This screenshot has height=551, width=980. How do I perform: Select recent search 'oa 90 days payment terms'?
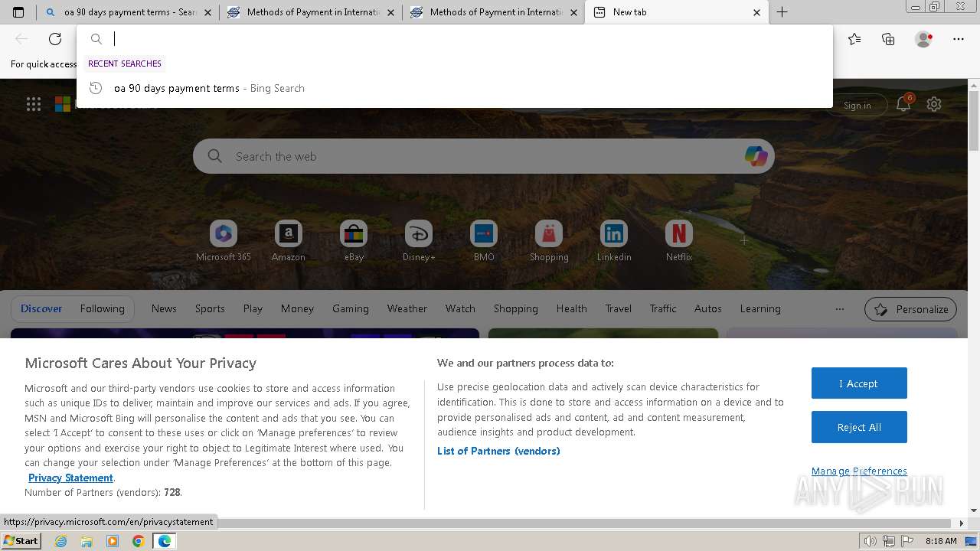click(x=455, y=88)
